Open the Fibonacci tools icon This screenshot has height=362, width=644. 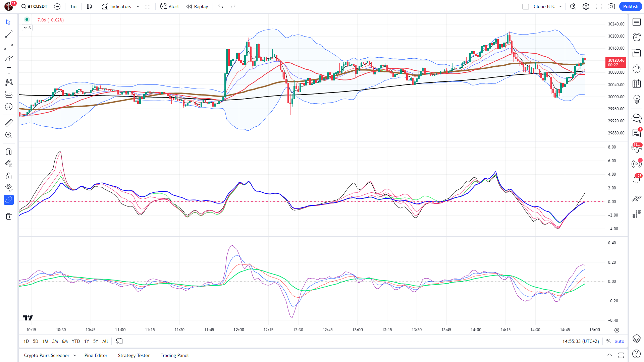9,46
